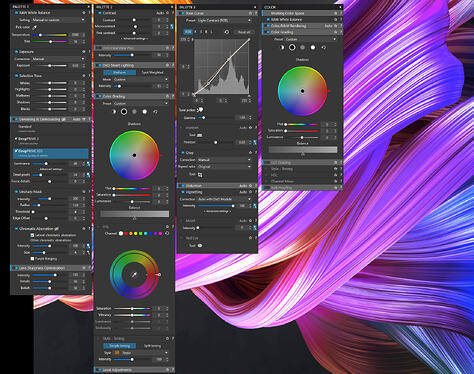Select the midtones gray circle in Palette 2 Color Grading
The width and height of the screenshot is (474, 374).
pyautogui.click(x=134, y=112)
